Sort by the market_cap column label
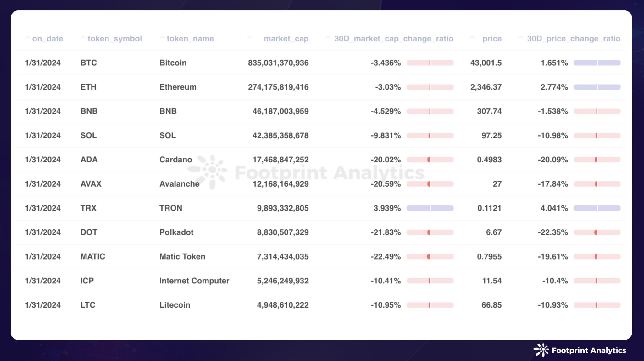644x361 pixels. click(x=286, y=39)
